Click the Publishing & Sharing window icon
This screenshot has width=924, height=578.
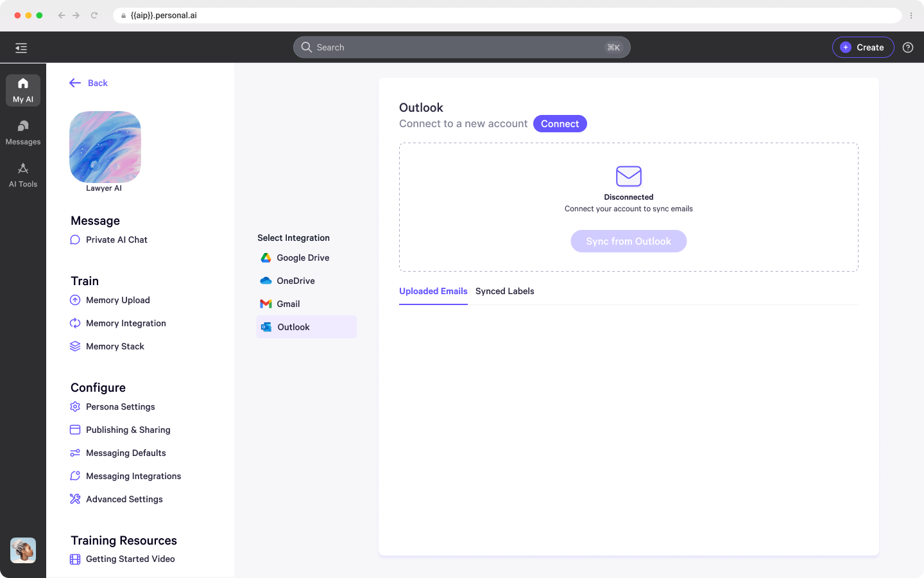pos(75,430)
